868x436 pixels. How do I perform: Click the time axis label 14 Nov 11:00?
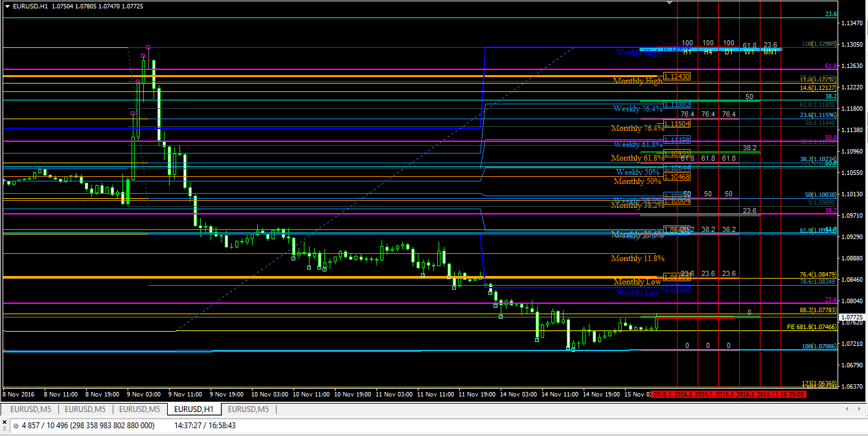click(561, 393)
